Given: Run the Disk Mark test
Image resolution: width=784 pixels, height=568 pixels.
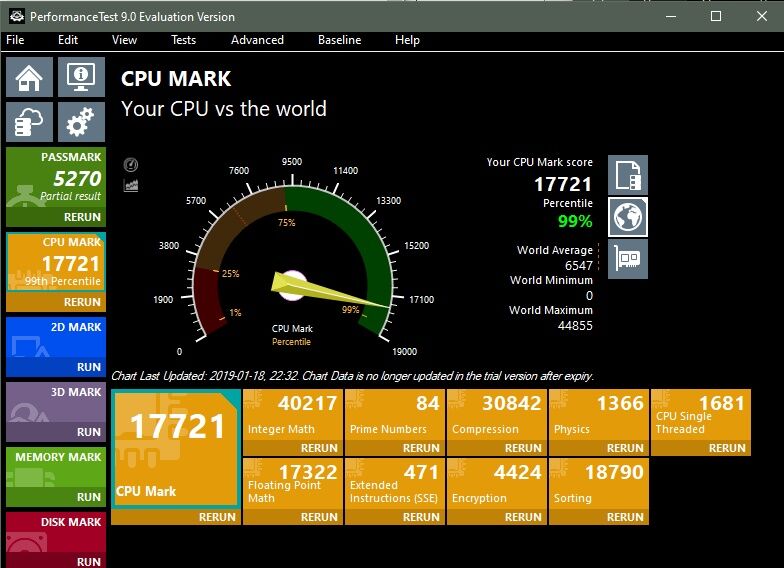Looking at the screenshot, I should [x=56, y=561].
